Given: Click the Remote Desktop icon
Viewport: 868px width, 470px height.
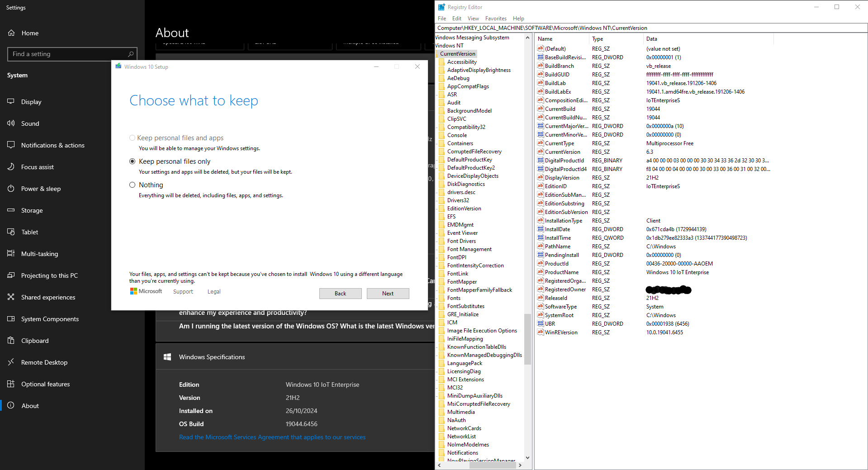Looking at the screenshot, I should click(x=11, y=362).
